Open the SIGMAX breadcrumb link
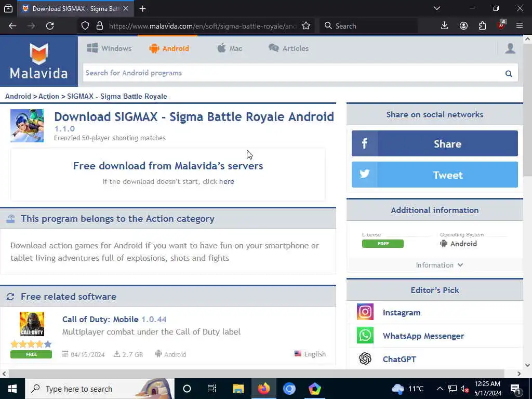The width and height of the screenshot is (532, 399). 117,96
